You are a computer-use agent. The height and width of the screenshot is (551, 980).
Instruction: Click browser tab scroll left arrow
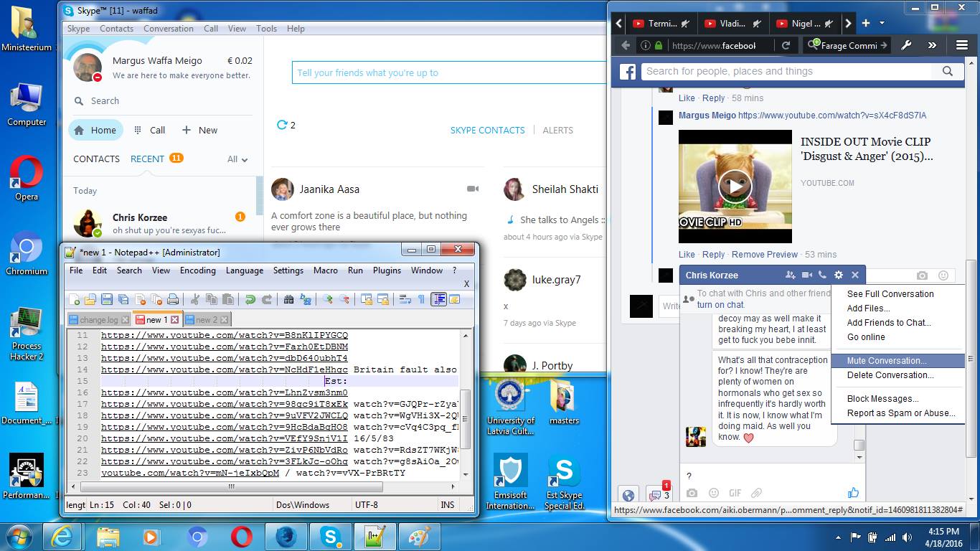point(618,23)
